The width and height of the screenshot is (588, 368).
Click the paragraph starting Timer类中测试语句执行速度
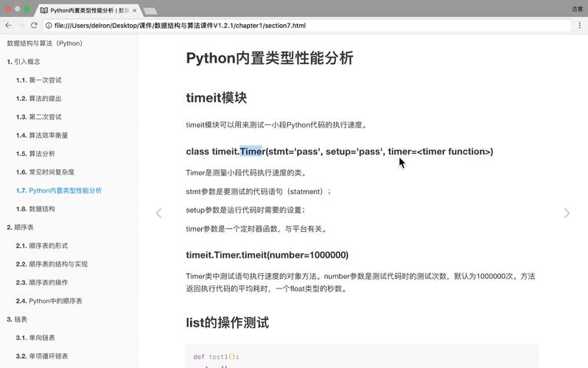click(360, 283)
